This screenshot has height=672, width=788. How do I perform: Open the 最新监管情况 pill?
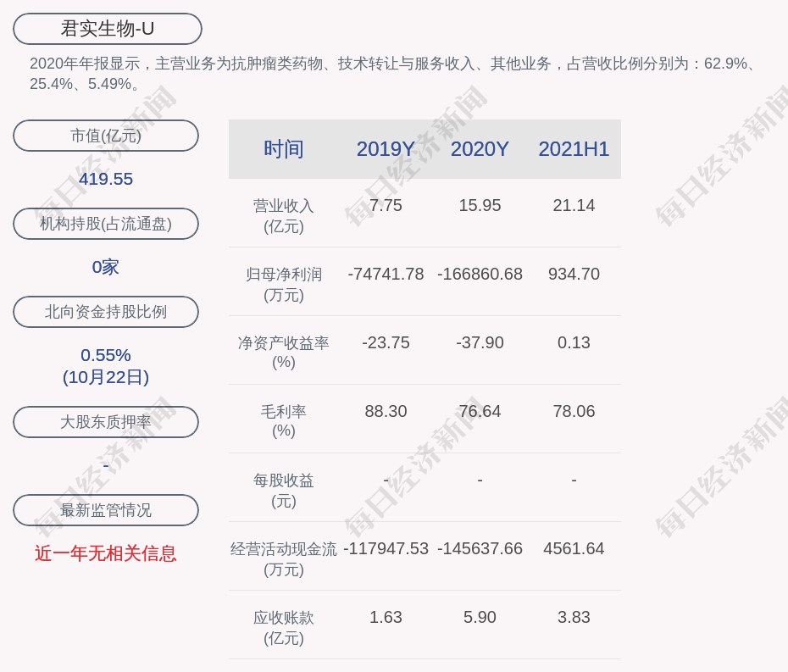click(x=106, y=510)
